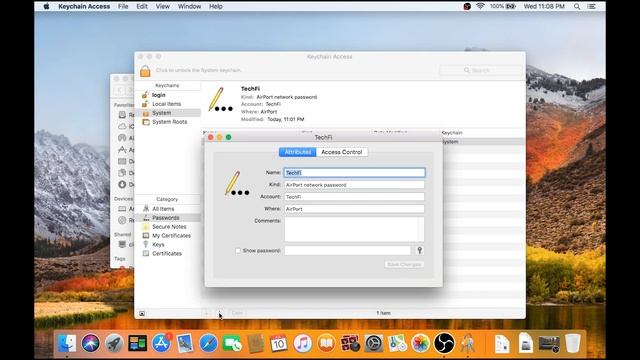Open Safari from the Dock
Viewport: 640px width, 360px height.
tap(209, 343)
